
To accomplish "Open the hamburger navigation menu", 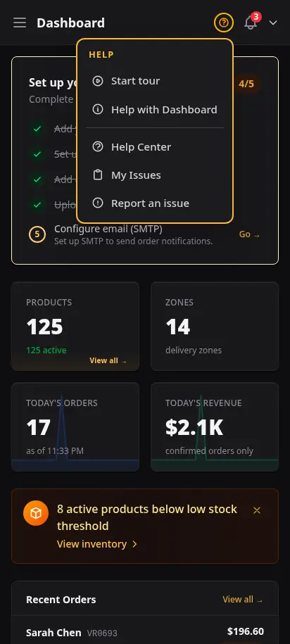I will [x=19, y=23].
